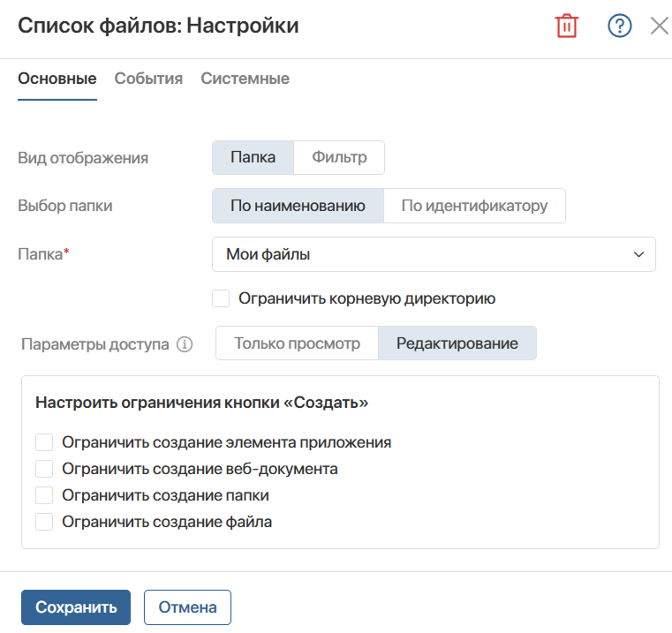The width and height of the screenshot is (672, 633).
Task: Open the Папка dropdown showing Мои файлы
Action: click(434, 254)
